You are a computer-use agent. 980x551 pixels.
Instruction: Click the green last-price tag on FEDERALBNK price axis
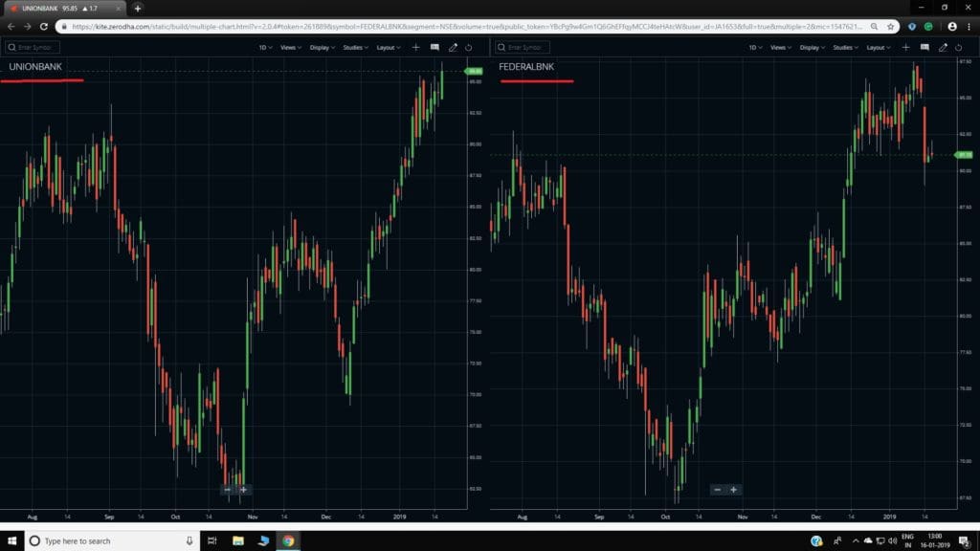tap(966, 154)
